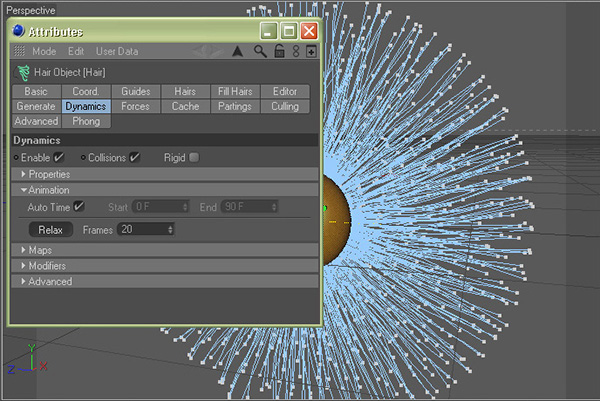This screenshot has height=401, width=600.
Task: Open the Advanced tab
Action: [x=36, y=121]
